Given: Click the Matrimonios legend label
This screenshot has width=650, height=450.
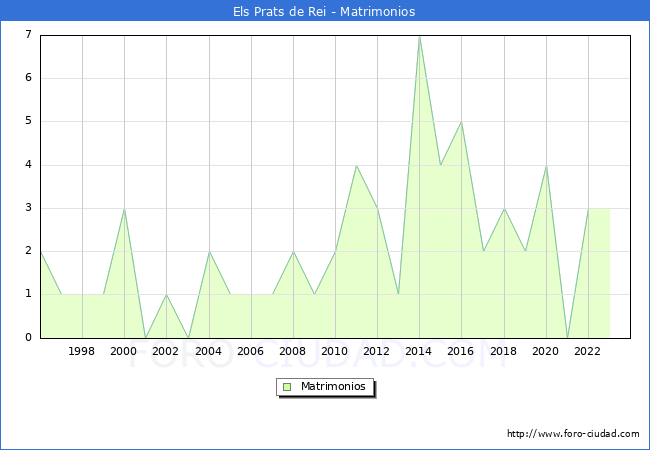Looking at the screenshot, I should tap(333, 386).
